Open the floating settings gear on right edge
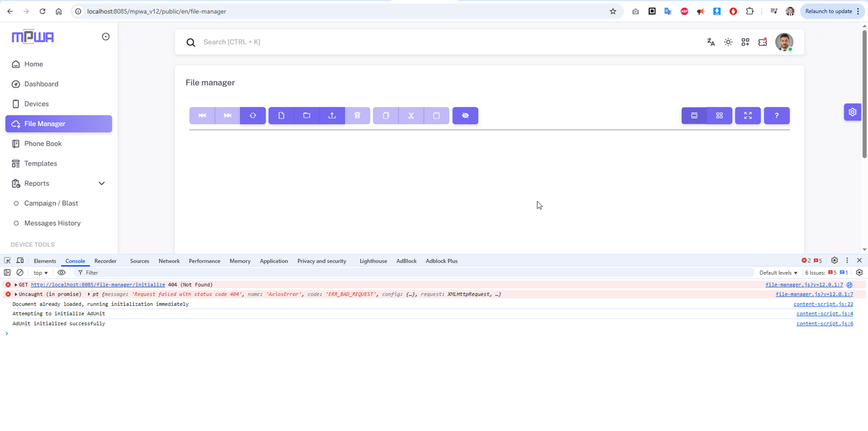This screenshot has height=431, width=868. pos(853,112)
